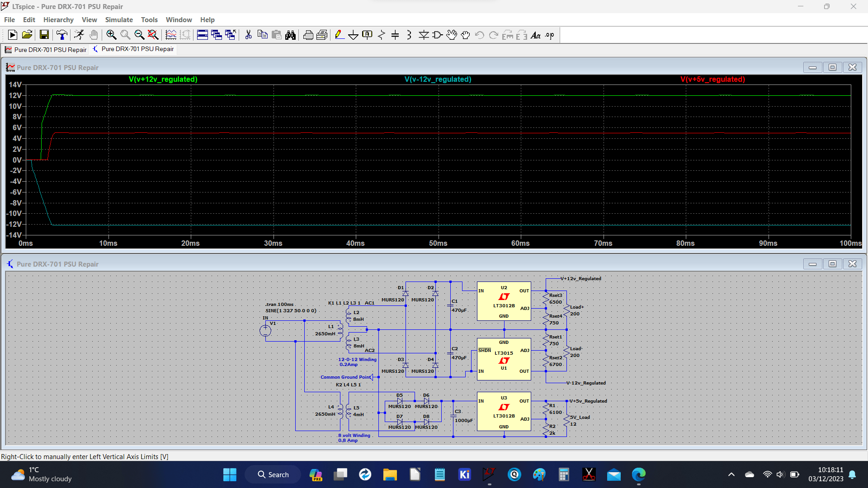Click the Print Setup icon
The height and width of the screenshot is (488, 868).
click(x=322, y=35)
